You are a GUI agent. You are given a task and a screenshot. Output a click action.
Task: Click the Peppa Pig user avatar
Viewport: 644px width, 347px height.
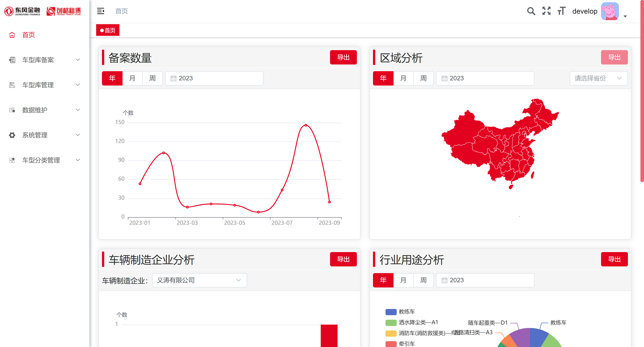[610, 11]
